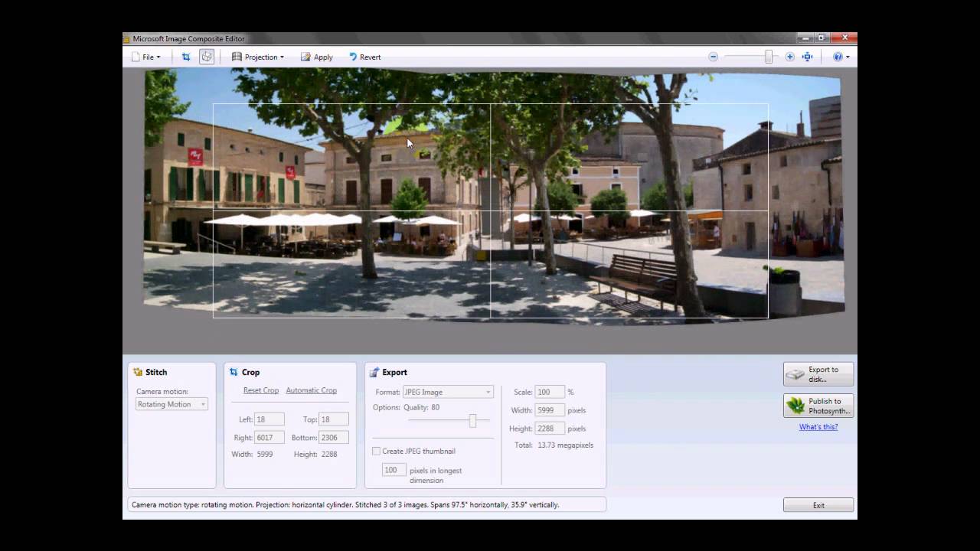Click the crop Right value field
980x551 pixels.
pyautogui.click(x=269, y=437)
